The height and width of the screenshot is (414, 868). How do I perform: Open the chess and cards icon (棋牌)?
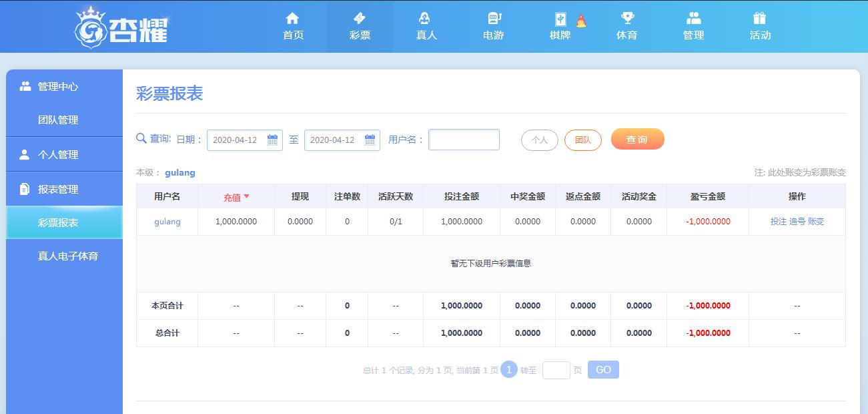click(560, 19)
